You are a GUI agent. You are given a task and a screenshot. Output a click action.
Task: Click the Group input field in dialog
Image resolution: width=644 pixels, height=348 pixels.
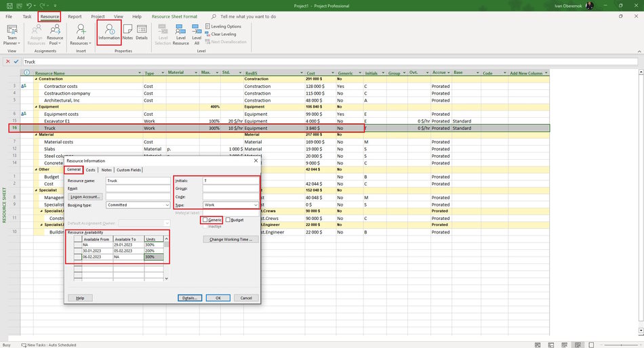coord(230,188)
